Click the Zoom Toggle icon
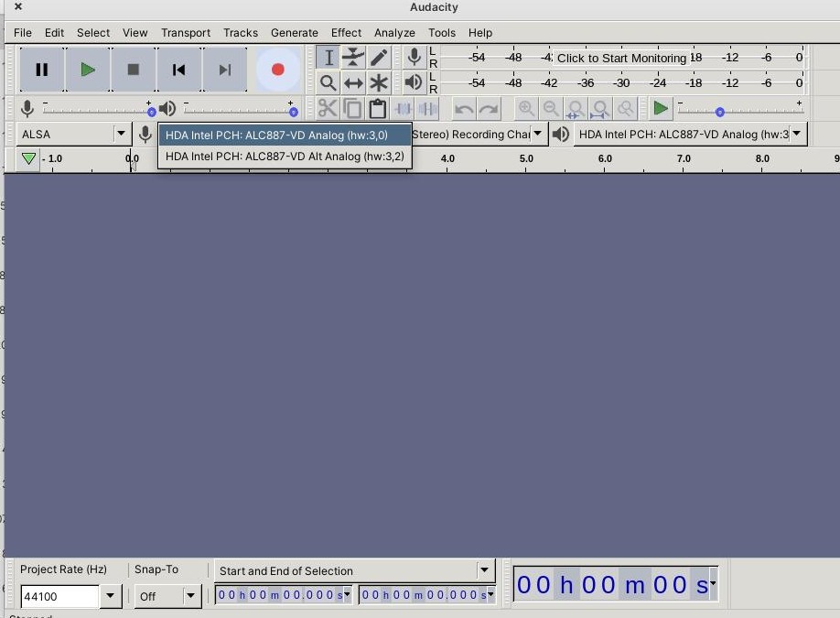This screenshot has height=618, width=840. 626,109
